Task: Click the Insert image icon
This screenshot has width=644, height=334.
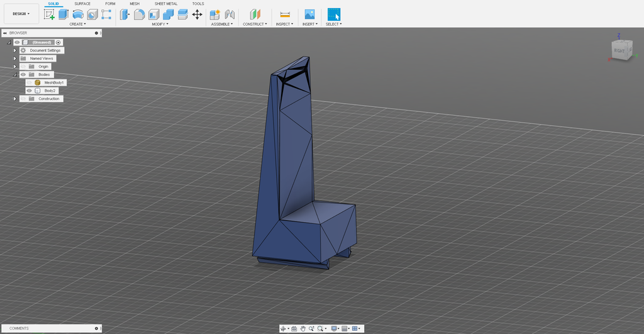Action: (x=309, y=14)
